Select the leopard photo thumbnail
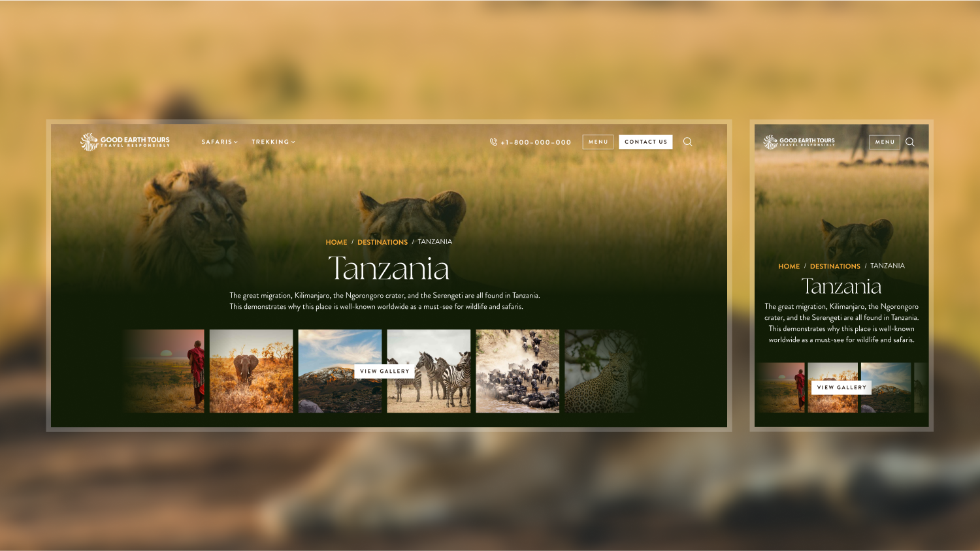 (602, 371)
